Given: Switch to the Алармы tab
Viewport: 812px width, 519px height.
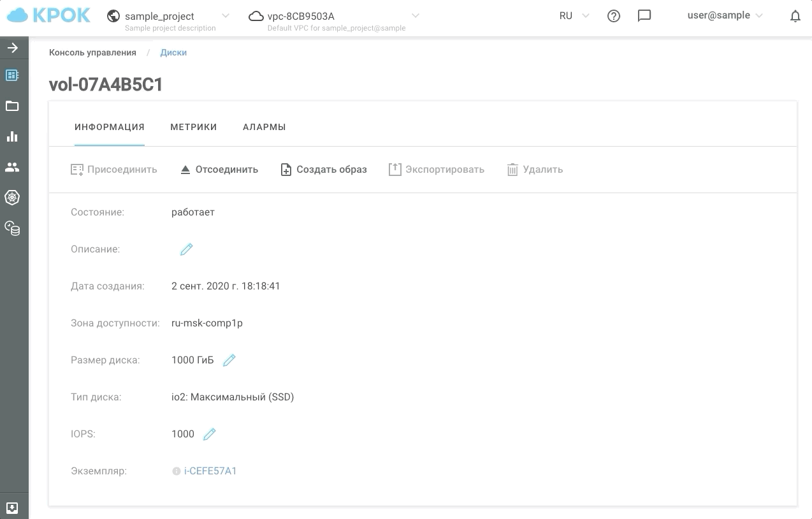Looking at the screenshot, I should (x=264, y=127).
